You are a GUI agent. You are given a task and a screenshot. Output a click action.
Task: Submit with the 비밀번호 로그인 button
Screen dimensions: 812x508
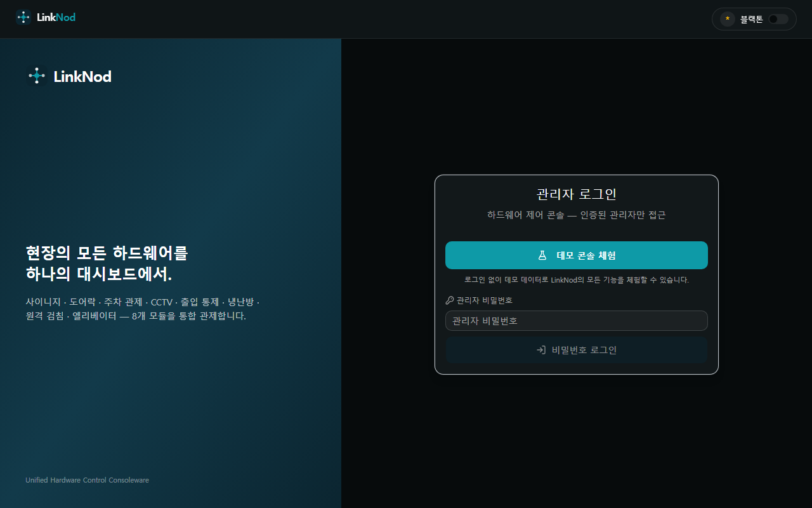(x=577, y=350)
